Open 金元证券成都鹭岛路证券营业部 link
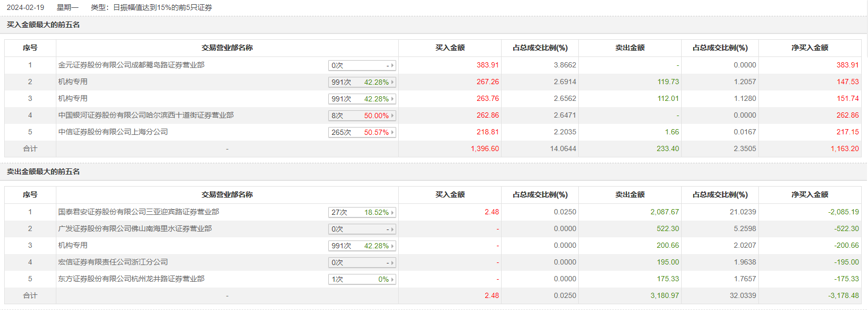The height and width of the screenshot is (310, 868). coord(131,65)
